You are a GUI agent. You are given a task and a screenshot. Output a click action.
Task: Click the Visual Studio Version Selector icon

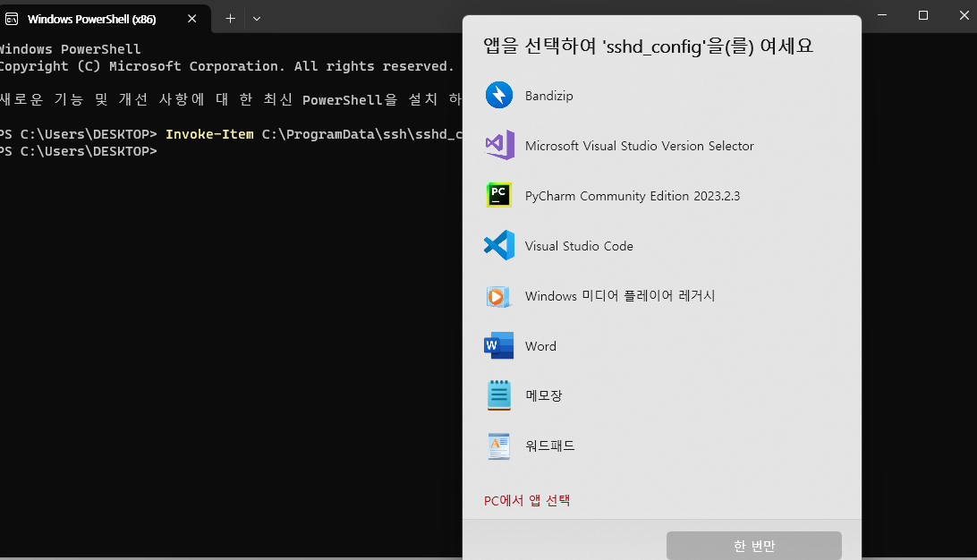[x=499, y=145]
